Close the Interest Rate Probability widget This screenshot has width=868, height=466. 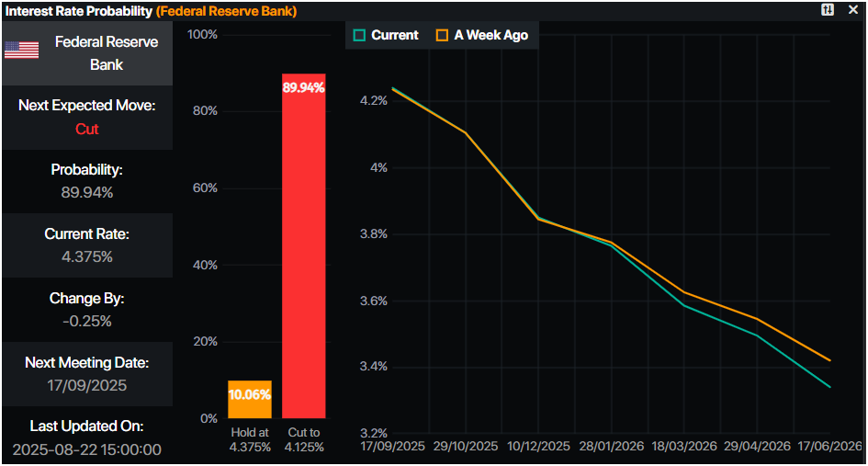853,10
